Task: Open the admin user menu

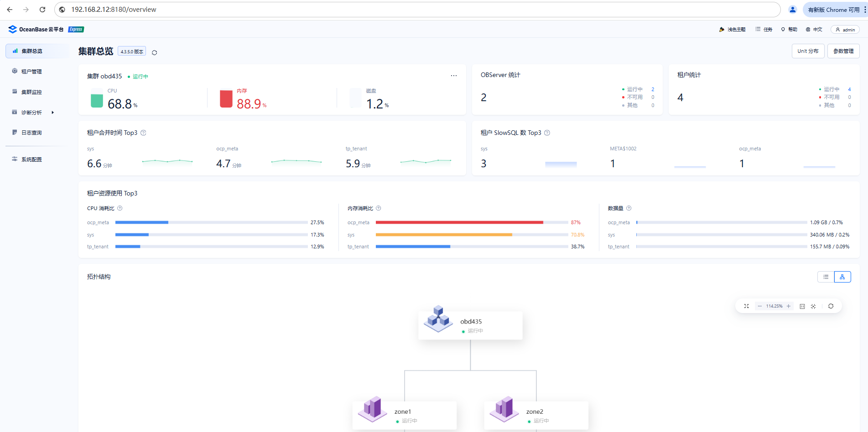Action: coord(845,30)
